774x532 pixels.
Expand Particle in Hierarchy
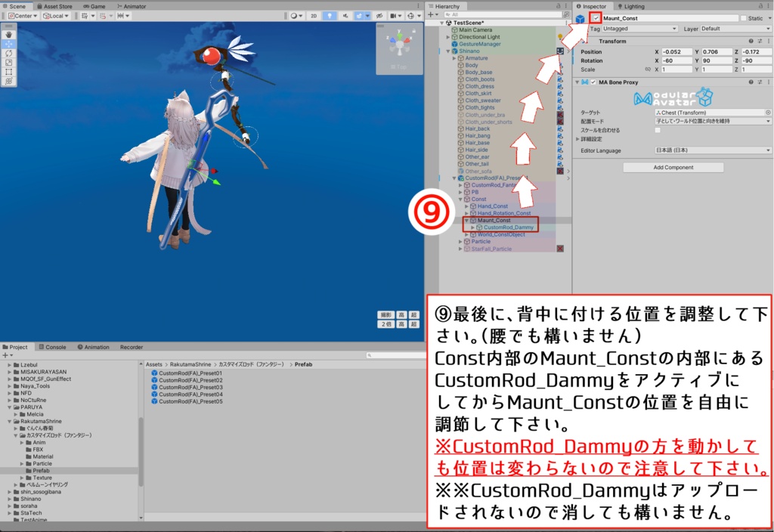(x=460, y=242)
